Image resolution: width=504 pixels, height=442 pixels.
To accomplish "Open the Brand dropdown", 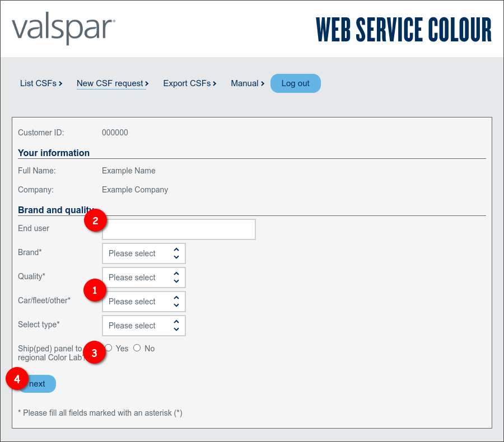I will coord(144,253).
